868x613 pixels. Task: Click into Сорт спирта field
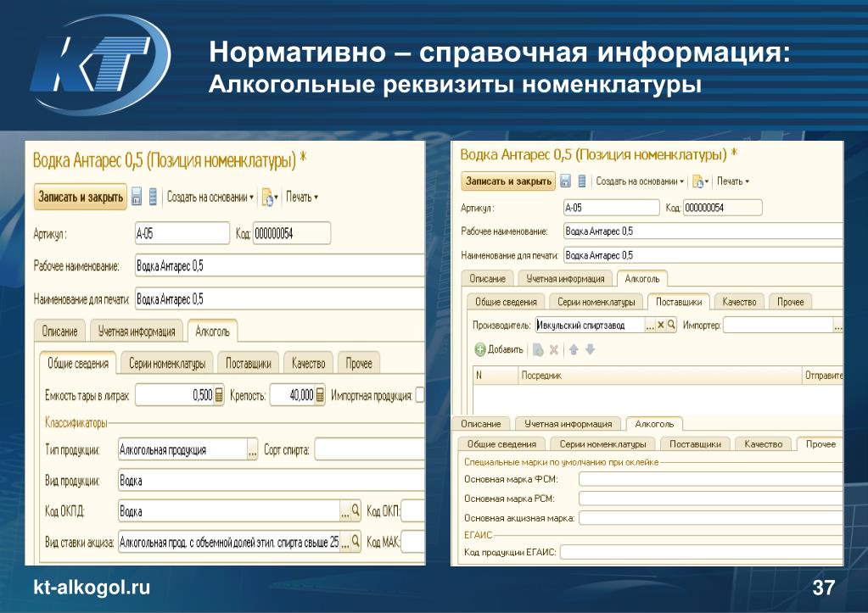tap(370, 449)
